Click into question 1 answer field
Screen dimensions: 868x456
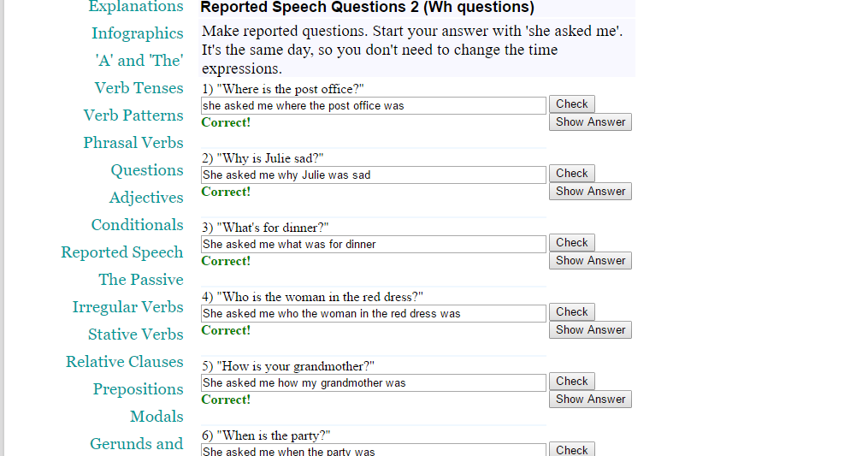373,106
